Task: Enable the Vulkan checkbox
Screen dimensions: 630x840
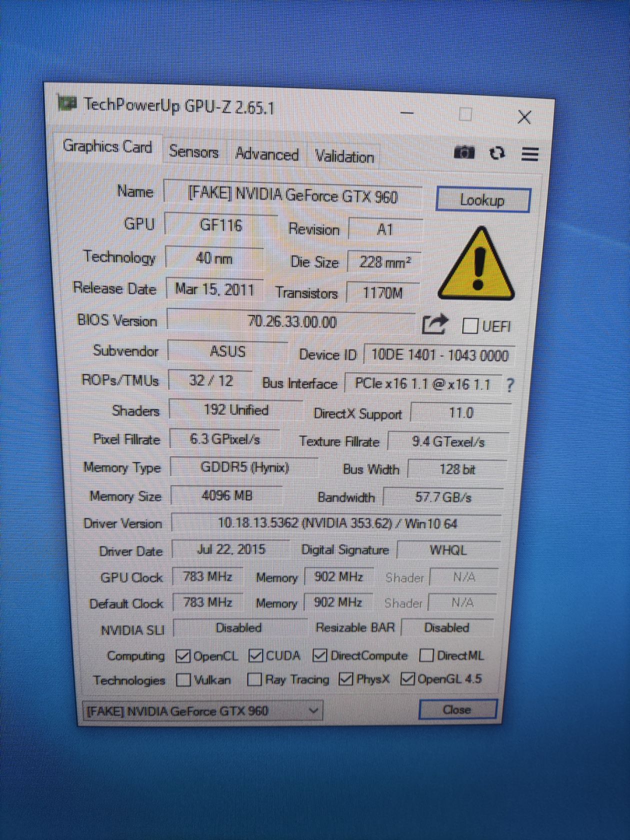Action: click(x=183, y=680)
